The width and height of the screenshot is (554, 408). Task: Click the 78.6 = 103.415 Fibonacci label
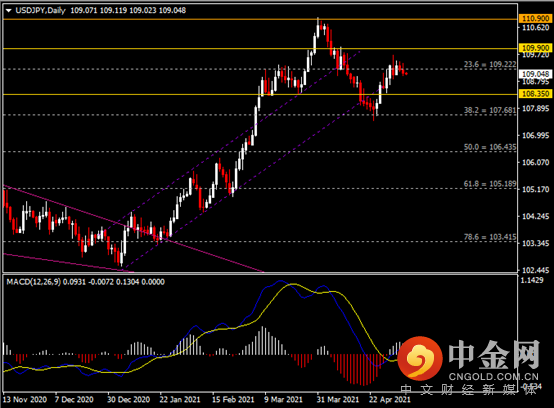[x=490, y=237]
